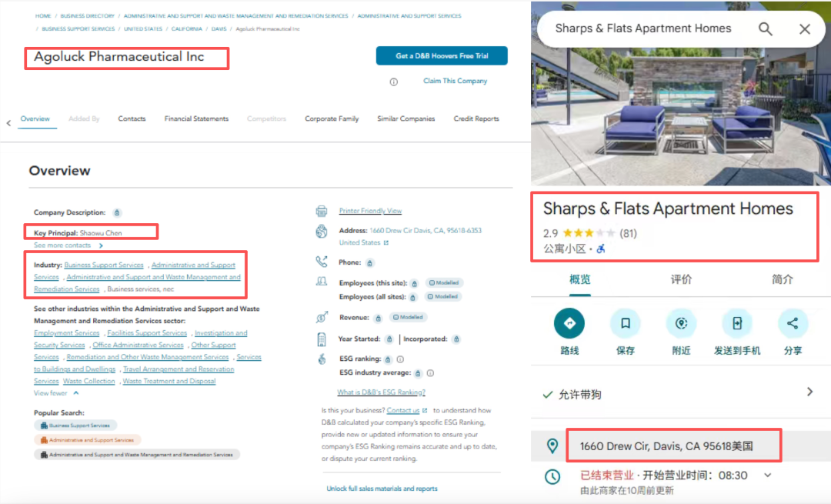Click the apartment patio photo
831x504 pixels.
coord(680,117)
